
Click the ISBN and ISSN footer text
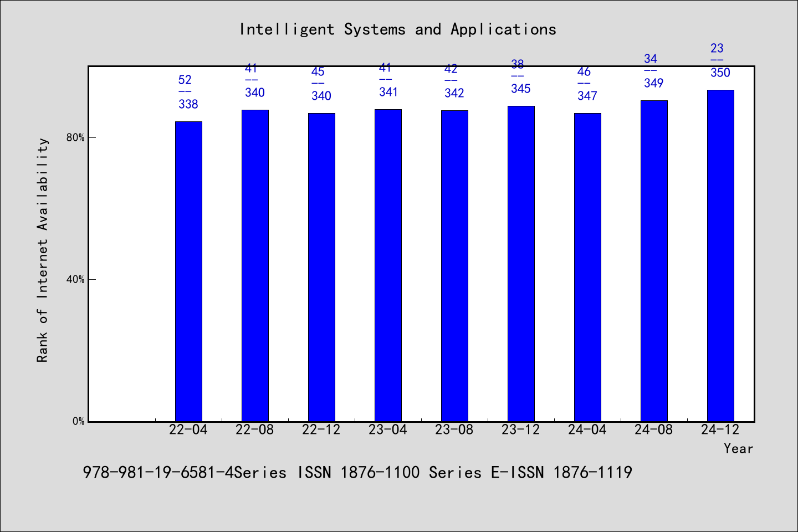[357, 473]
